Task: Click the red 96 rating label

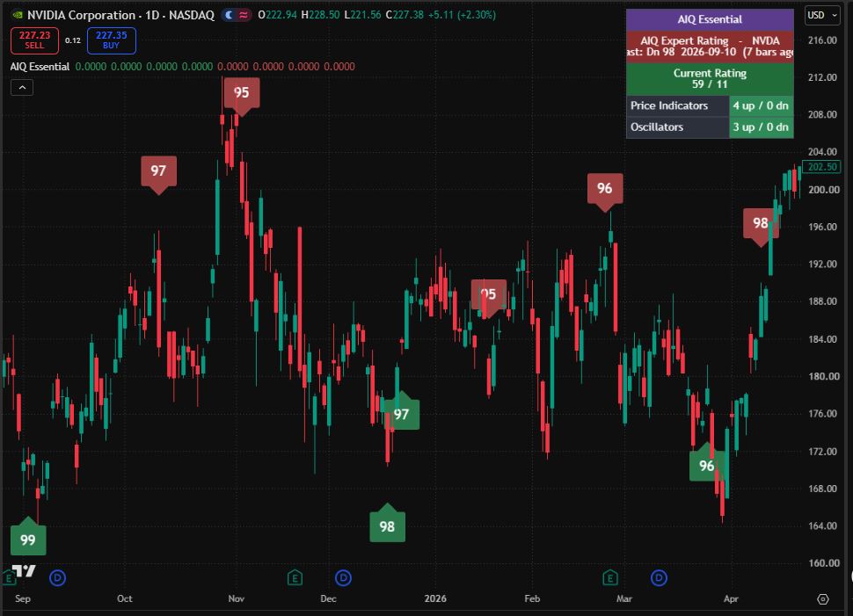Action: pyautogui.click(x=605, y=189)
